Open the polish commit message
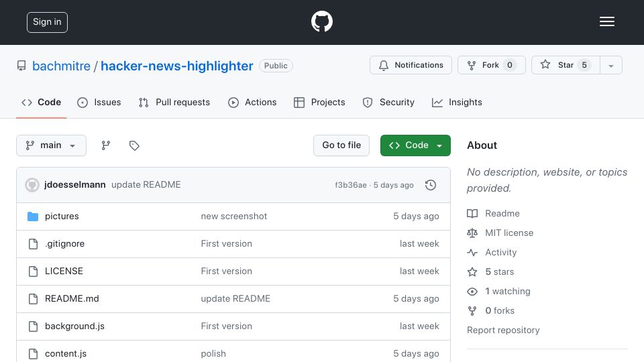Image resolution: width=644 pixels, height=362 pixels. click(213, 354)
